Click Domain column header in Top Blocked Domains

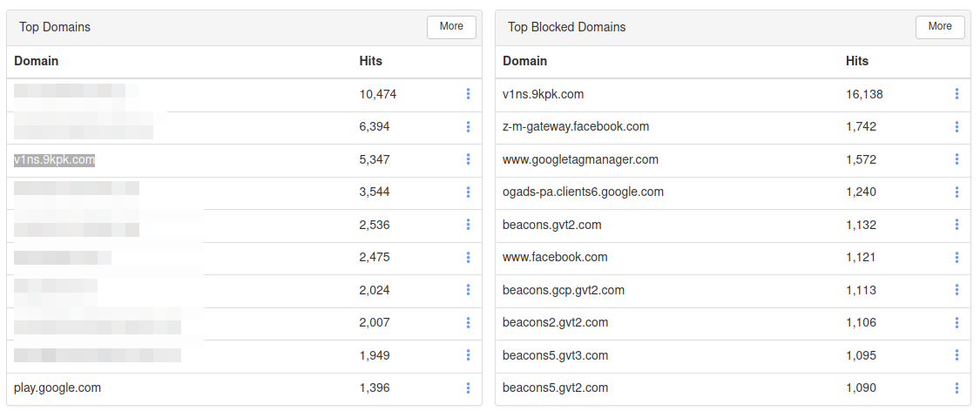[x=524, y=61]
